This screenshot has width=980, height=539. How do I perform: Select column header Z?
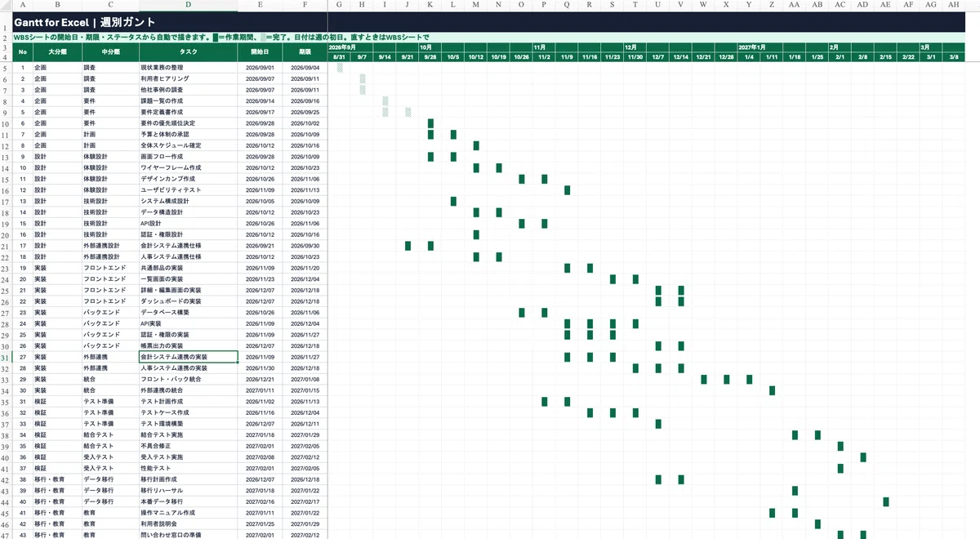tap(772, 5)
